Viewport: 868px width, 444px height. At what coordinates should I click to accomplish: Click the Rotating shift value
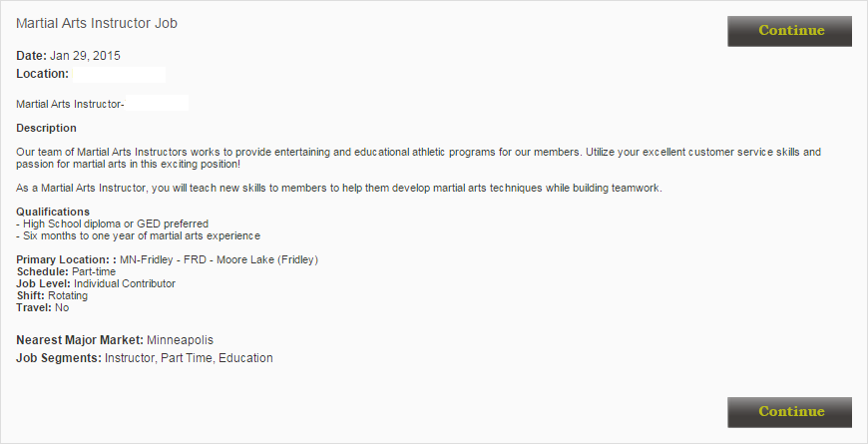(x=68, y=295)
